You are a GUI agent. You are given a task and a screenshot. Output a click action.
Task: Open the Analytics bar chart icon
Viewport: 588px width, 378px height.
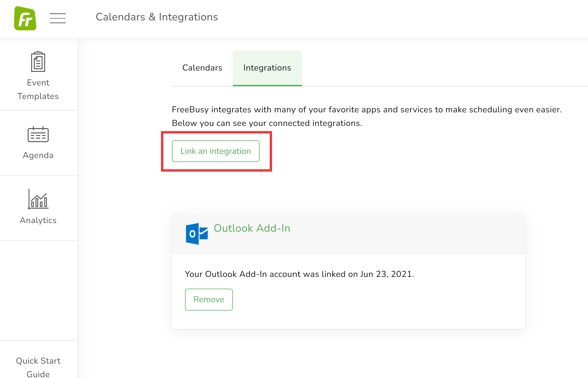(x=38, y=199)
